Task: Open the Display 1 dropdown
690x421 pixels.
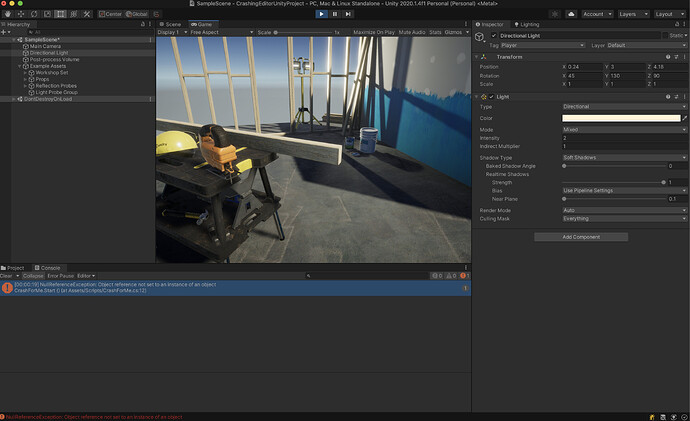Action: 172,32
